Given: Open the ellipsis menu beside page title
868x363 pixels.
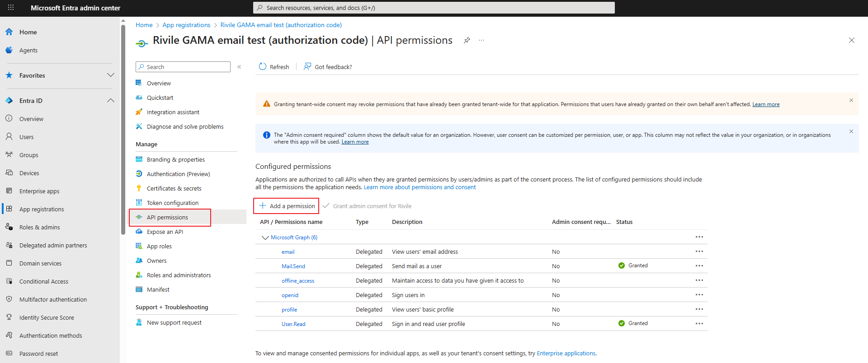Looking at the screenshot, I should 481,40.
